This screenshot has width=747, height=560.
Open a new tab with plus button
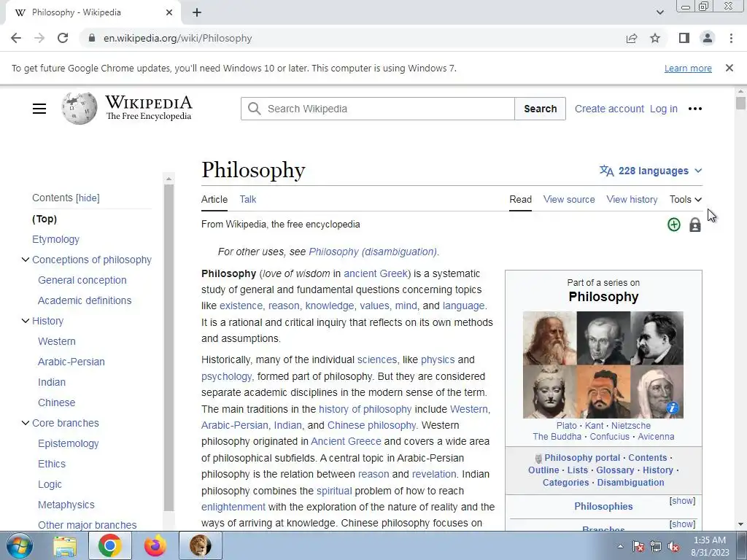(197, 12)
